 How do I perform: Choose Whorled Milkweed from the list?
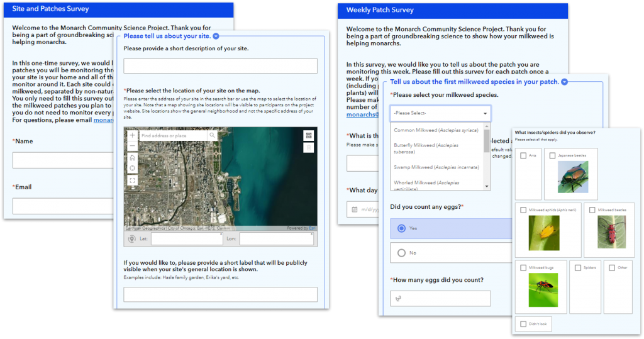436,185
